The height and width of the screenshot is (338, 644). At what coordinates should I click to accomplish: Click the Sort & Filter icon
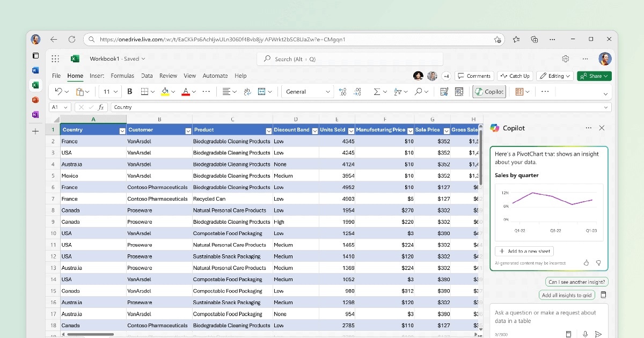coord(398,92)
